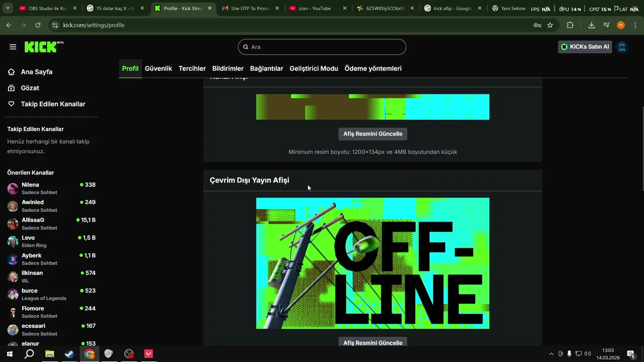Select the Profil settings tab
Viewport: 644px width, 362px height.
[130, 68]
